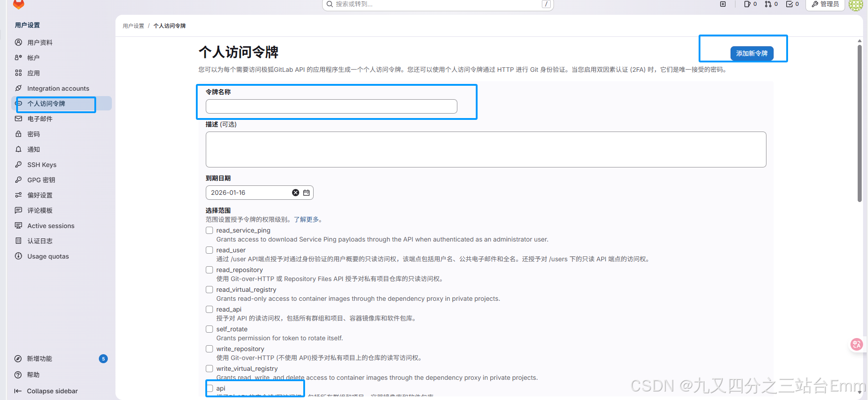Click the SSH Keys key icon
The image size is (868, 400).
18,164
